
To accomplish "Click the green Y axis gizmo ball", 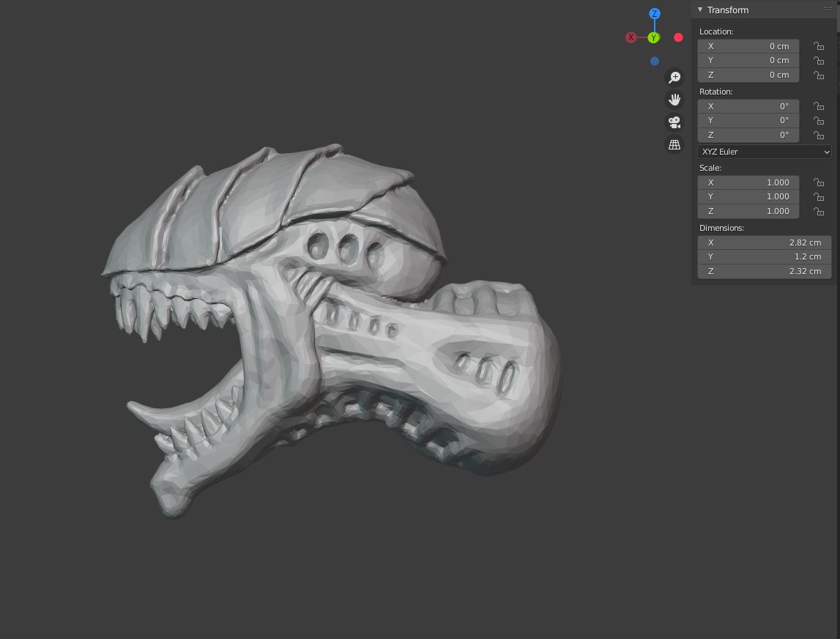I will coord(653,37).
